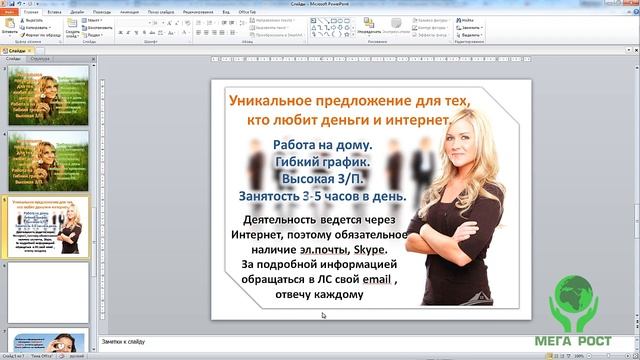Close the Слайды document tab
This screenshot has width=640, height=360.
pyautogui.click(x=29, y=51)
